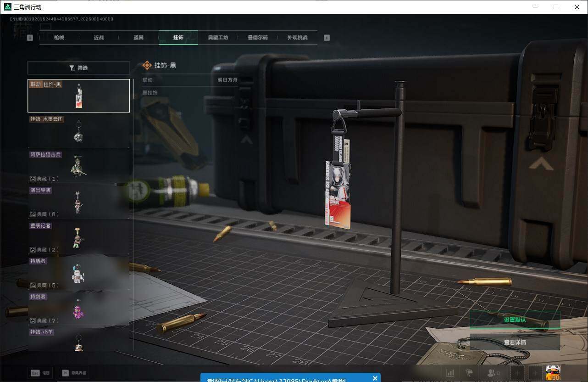The width and height of the screenshot is (588, 382).
Task: Select the 挂饰 tab
Action: click(x=178, y=38)
